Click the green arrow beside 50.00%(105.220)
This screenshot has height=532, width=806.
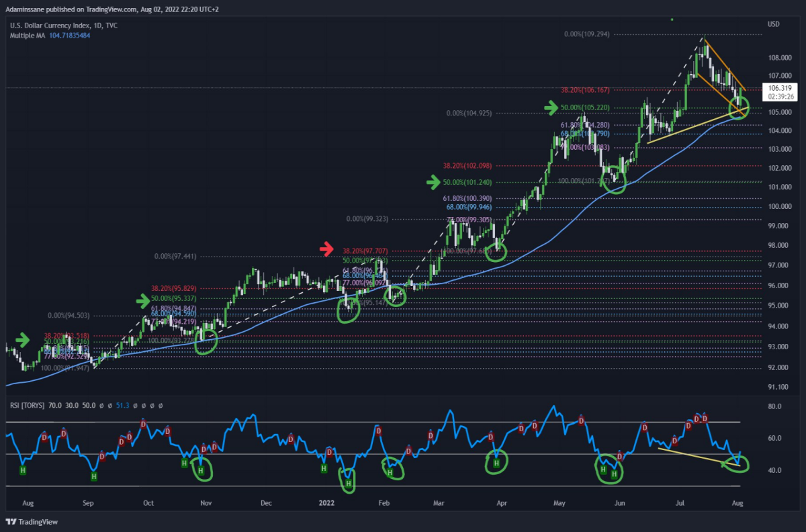[x=551, y=107]
